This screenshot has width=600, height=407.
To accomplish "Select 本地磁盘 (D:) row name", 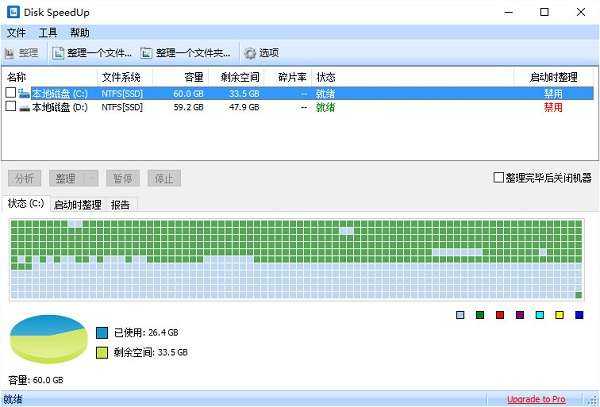I will click(x=59, y=107).
